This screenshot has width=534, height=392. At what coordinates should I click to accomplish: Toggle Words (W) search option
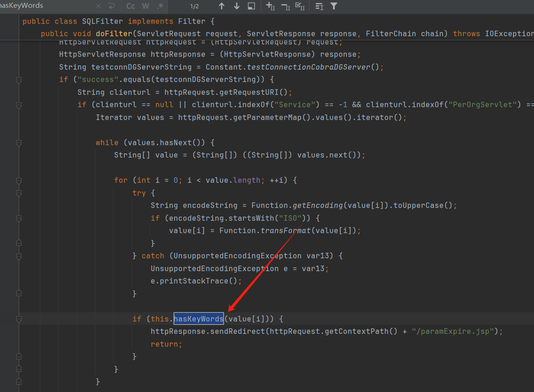click(146, 6)
